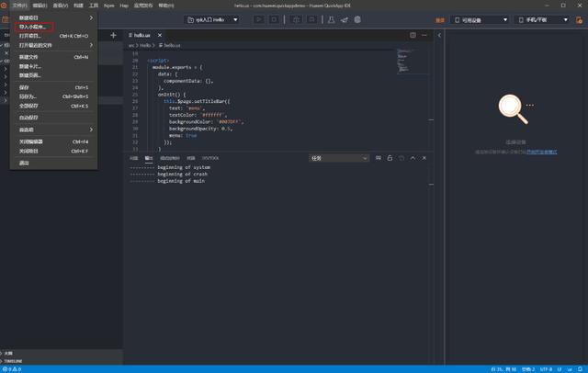Click the plus icon beside the editor tabs
This screenshot has height=373, width=588.
click(x=113, y=35)
